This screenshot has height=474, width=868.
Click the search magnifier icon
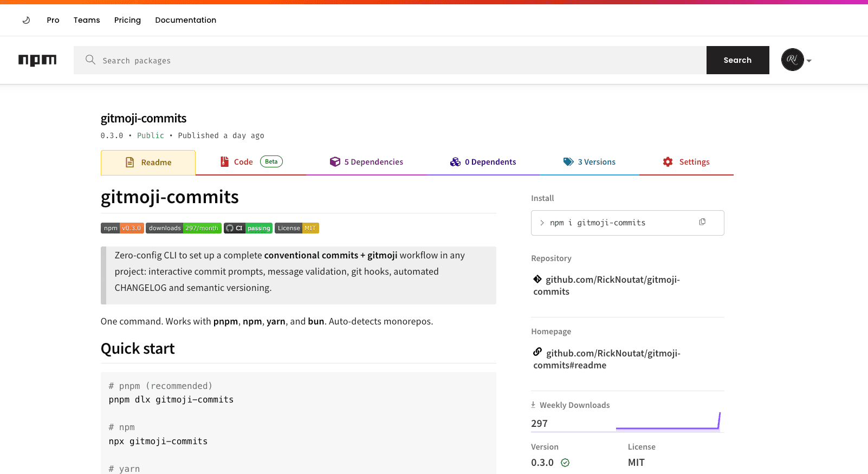(x=90, y=60)
